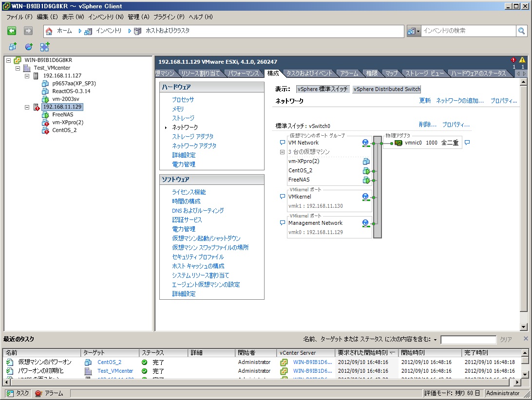
Task: Click the inventory icon in breadcrumb bar
Action: pos(88,32)
